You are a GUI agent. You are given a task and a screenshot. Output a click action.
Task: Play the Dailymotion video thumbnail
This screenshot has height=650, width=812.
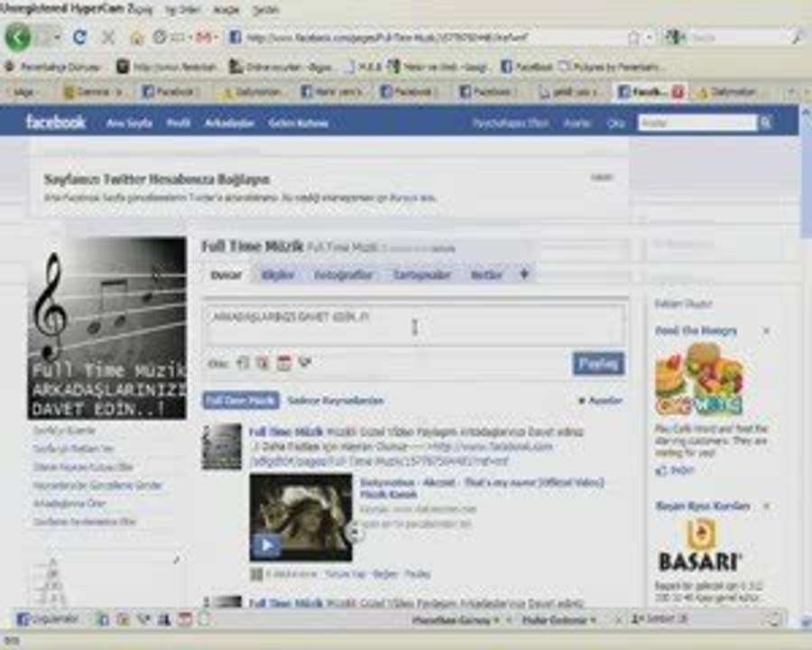pos(300,517)
